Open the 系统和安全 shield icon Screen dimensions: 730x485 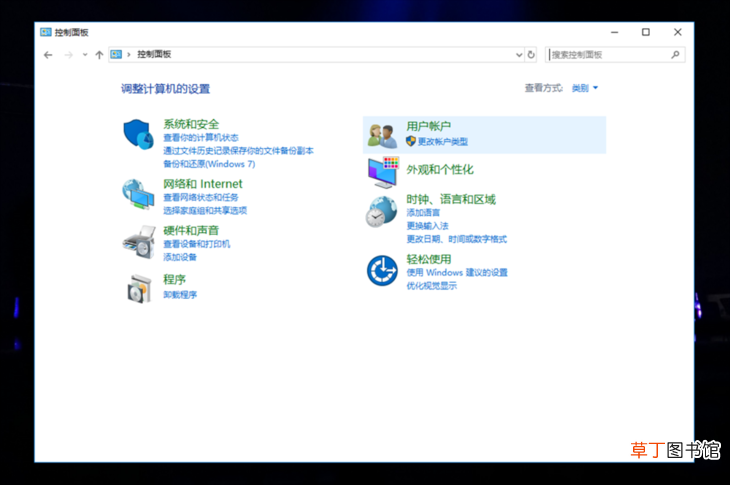pyautogui.click(x=138, y=134)
